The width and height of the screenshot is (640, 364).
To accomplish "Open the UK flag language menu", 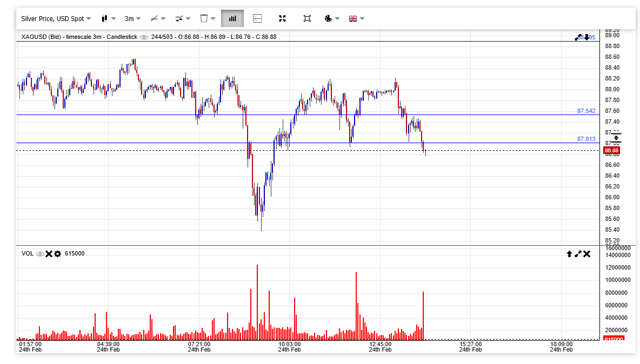I will 356,18.
